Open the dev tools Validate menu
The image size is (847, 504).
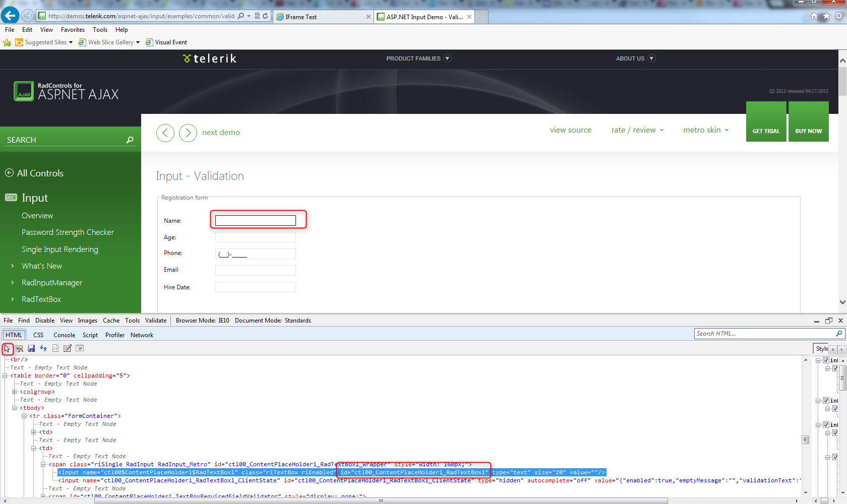[x=156, y=321]
